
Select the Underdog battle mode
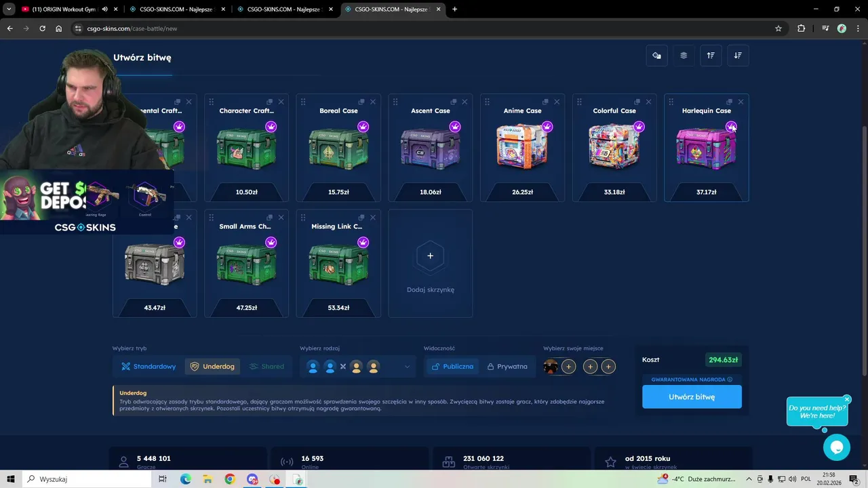pos(212,367)
